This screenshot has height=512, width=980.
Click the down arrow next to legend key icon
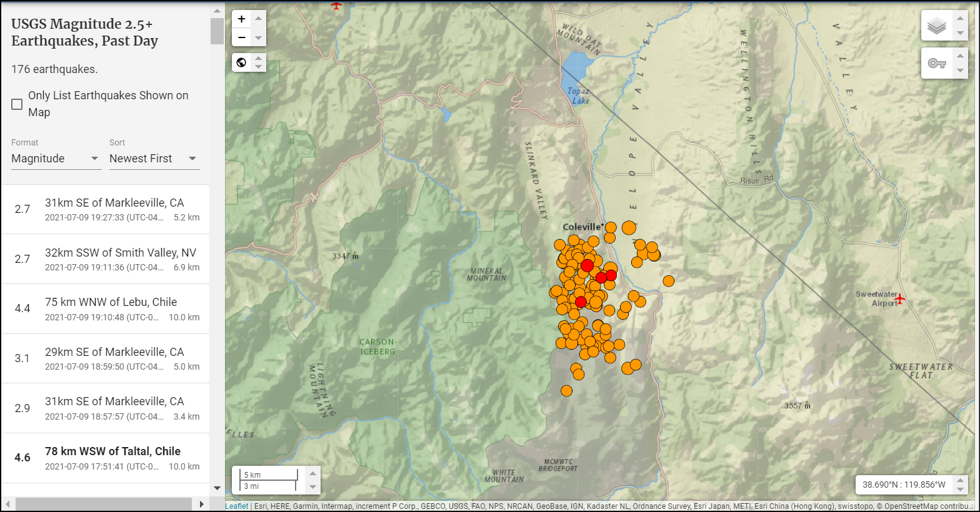961,71
